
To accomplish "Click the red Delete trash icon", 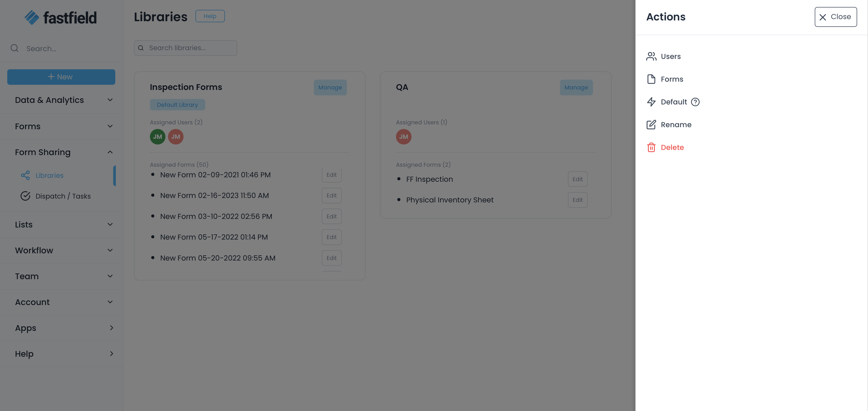I will coord(651,148).
